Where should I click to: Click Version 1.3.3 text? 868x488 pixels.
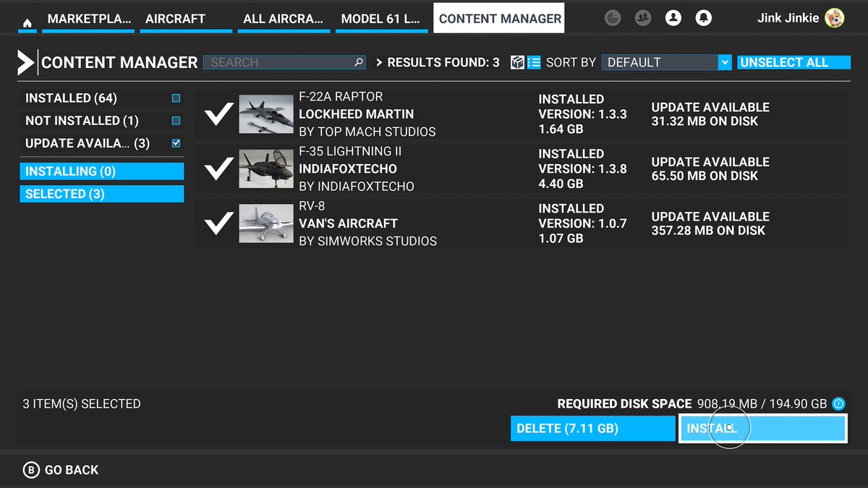point(582,114)
